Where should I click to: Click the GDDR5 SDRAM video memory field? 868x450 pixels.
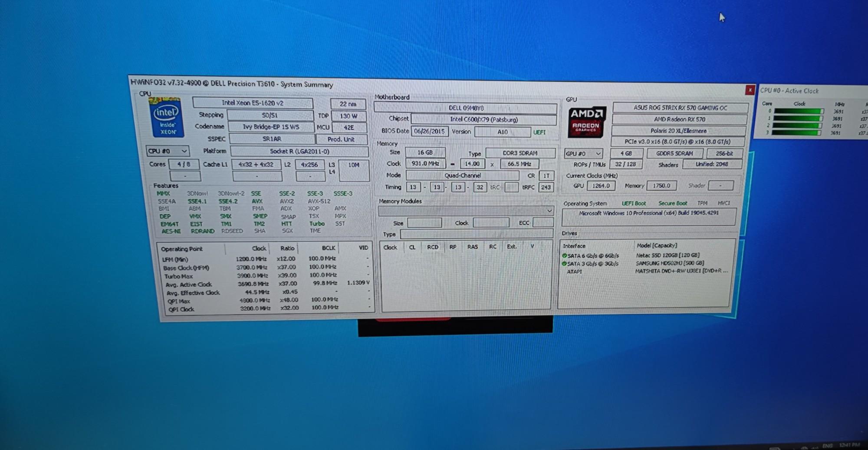[674, 153]
